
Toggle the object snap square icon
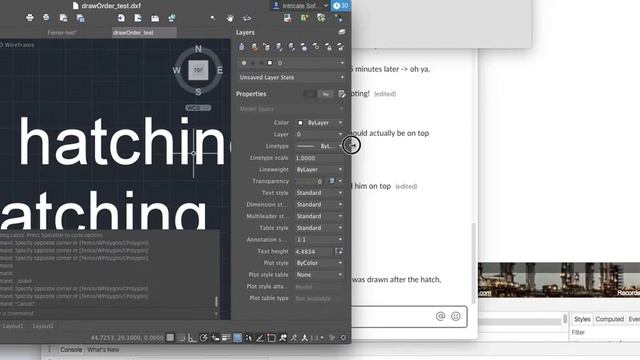tap(271, 338)
